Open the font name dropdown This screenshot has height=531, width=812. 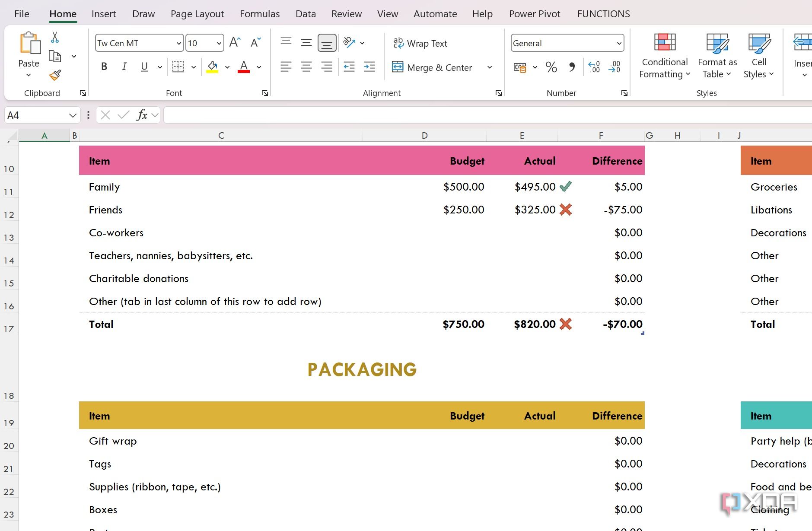(178, 43)
